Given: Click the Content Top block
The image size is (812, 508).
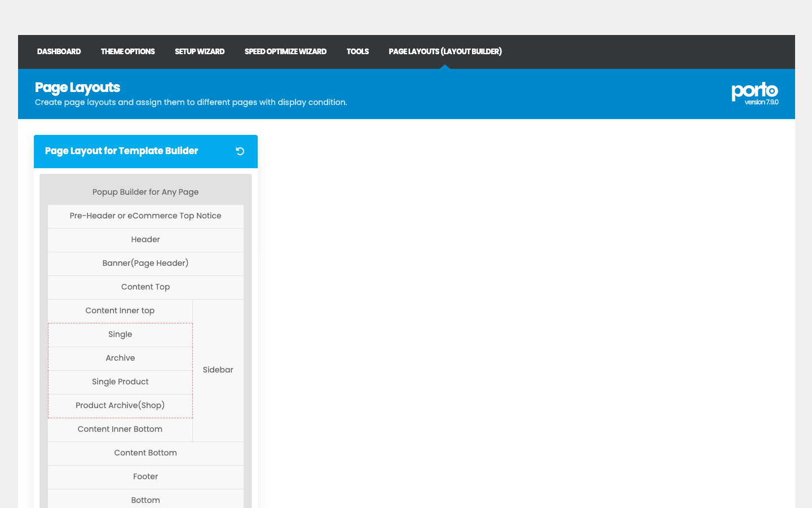Looking at the screenshot, I should point(145,287).
